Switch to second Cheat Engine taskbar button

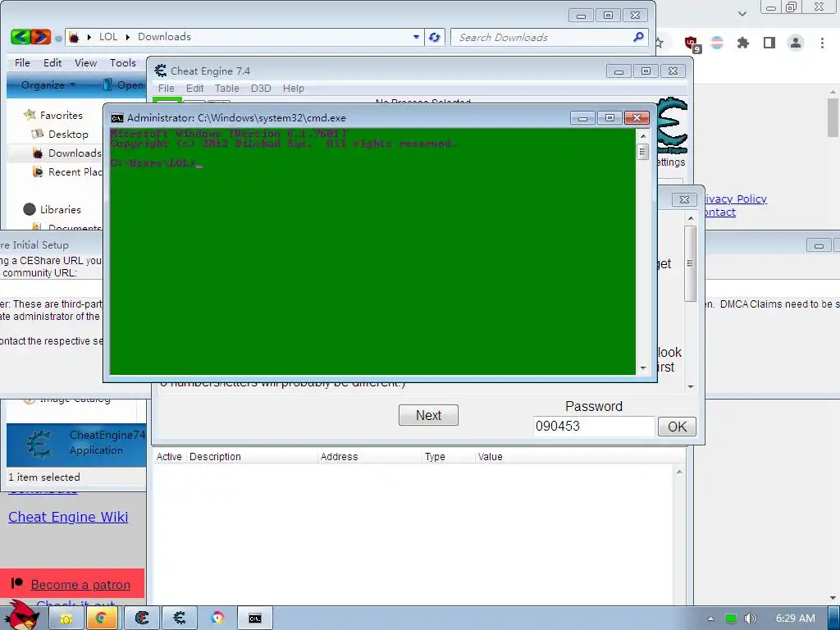coord(180,619)
